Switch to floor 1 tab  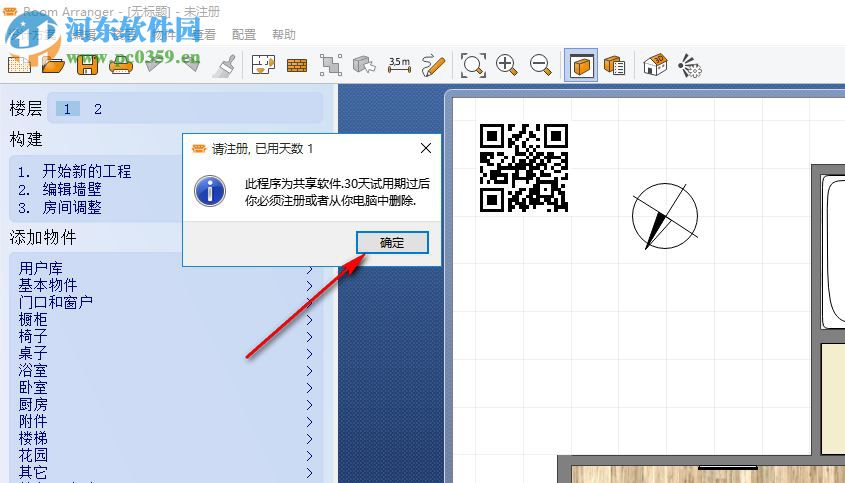tap(67, 109)
